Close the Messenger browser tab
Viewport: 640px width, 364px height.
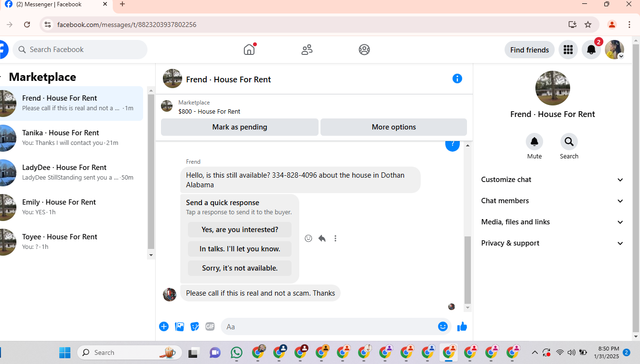point(105,4)
